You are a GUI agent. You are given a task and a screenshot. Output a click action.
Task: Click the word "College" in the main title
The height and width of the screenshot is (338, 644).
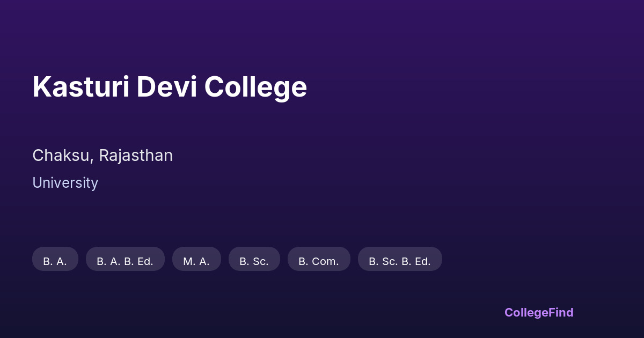point(255,87)
